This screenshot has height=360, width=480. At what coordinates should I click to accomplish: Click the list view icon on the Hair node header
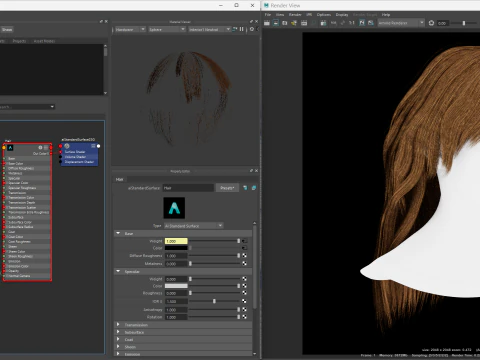[x=46, y=148]
